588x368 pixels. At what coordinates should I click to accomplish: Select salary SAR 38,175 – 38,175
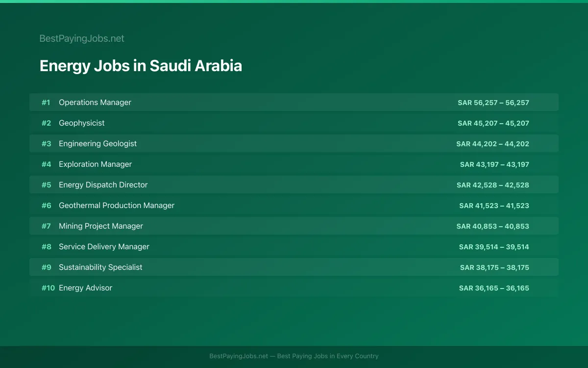tap(495, 267)
